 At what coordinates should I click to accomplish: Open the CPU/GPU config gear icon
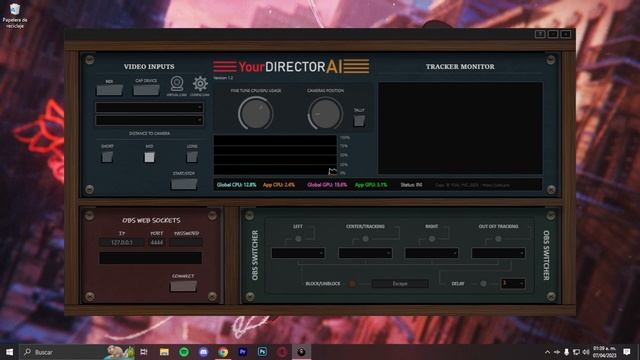(x=200, y=84)
